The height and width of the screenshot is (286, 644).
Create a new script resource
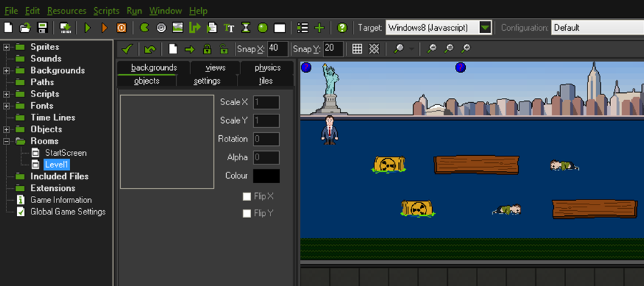coord(212,28)
